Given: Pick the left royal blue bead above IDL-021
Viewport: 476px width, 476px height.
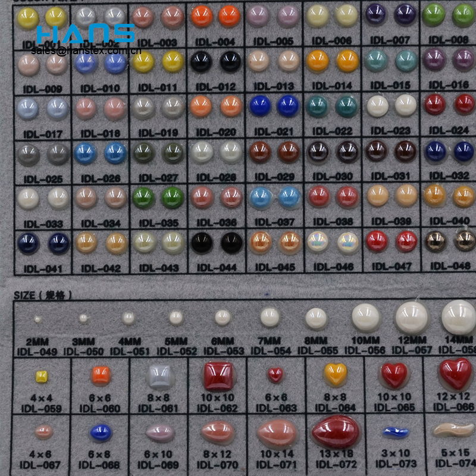Looking at the screenshot, I should [x=260, y=106].
